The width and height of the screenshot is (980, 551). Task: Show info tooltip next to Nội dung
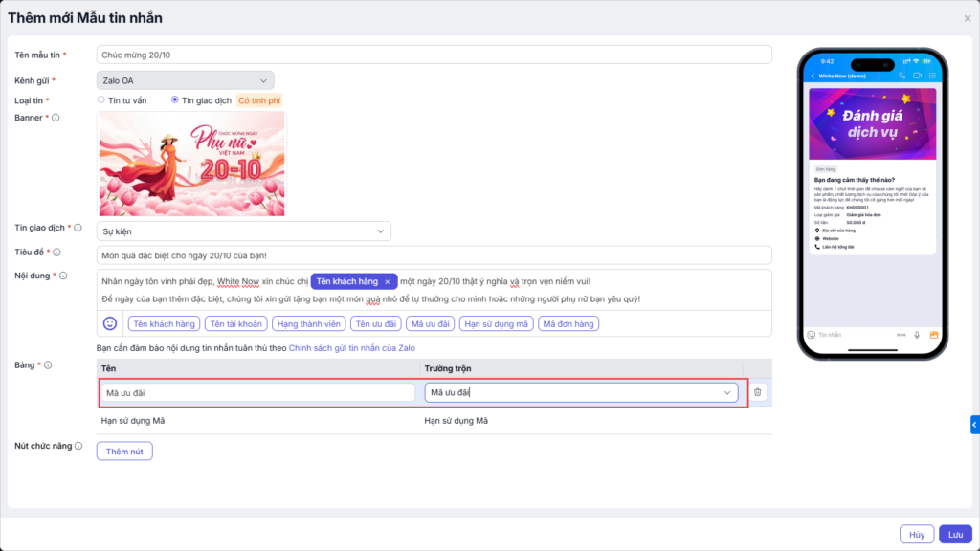point(63,275)
